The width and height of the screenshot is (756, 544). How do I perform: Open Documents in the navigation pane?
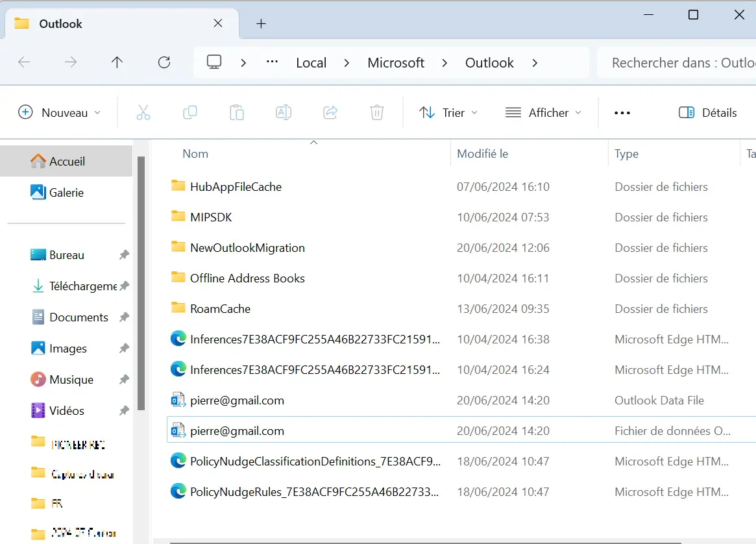click(66, 317)
